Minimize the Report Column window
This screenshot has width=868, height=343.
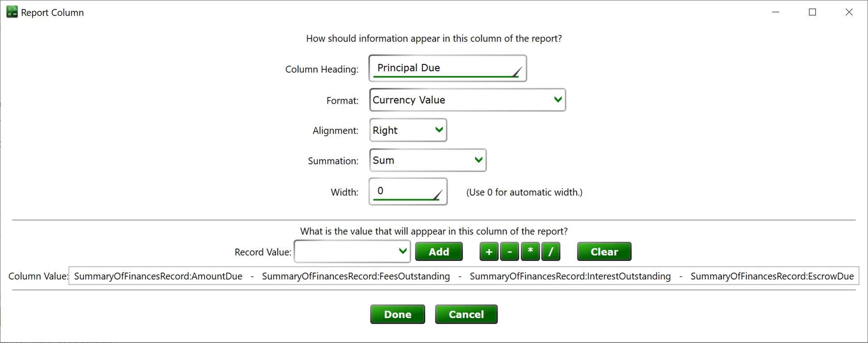(x=775, y=12)
